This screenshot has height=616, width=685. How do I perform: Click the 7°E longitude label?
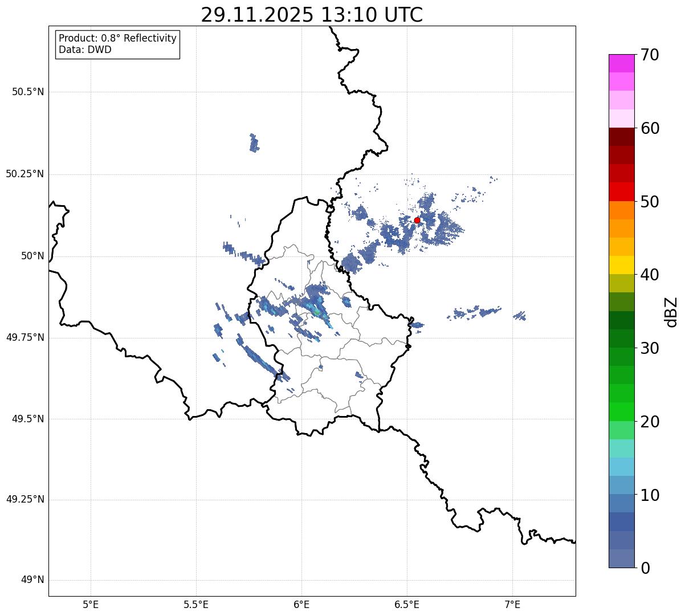512,604
